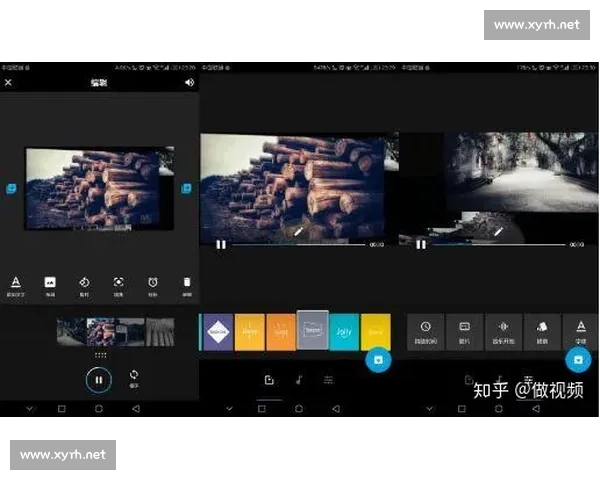Select the Jolly teal theme tile
This screenshot has height=480, width=600.
tap(344, 331)
